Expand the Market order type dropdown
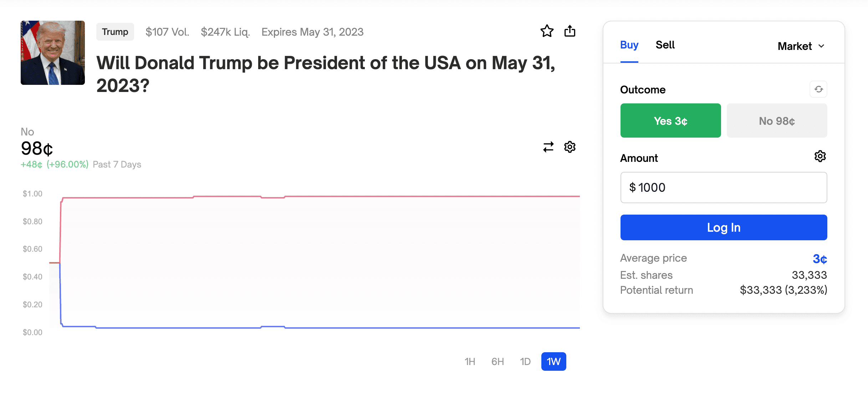The height and width of the screenshot is (395, 868). coord(801,46)
